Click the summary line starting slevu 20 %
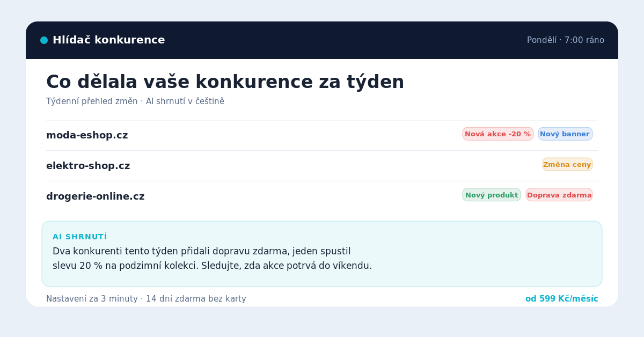 pos(212,266)
